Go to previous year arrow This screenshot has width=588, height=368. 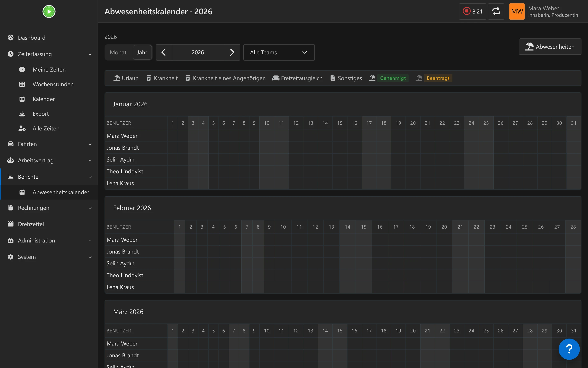coord(164,52)
